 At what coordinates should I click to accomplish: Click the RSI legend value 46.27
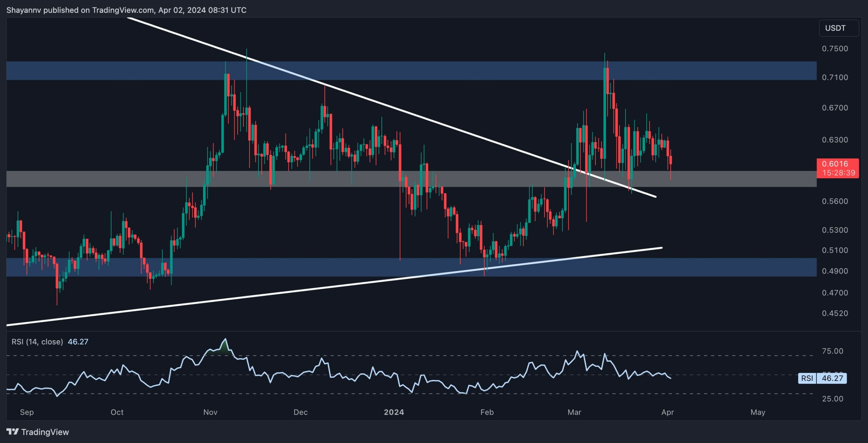pos(78,342)
